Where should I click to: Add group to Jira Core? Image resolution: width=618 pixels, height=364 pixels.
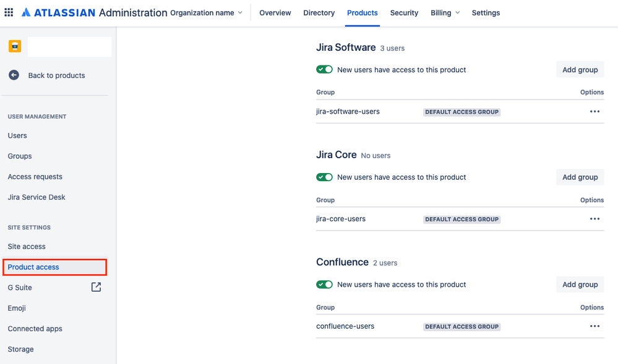point(580,177)
